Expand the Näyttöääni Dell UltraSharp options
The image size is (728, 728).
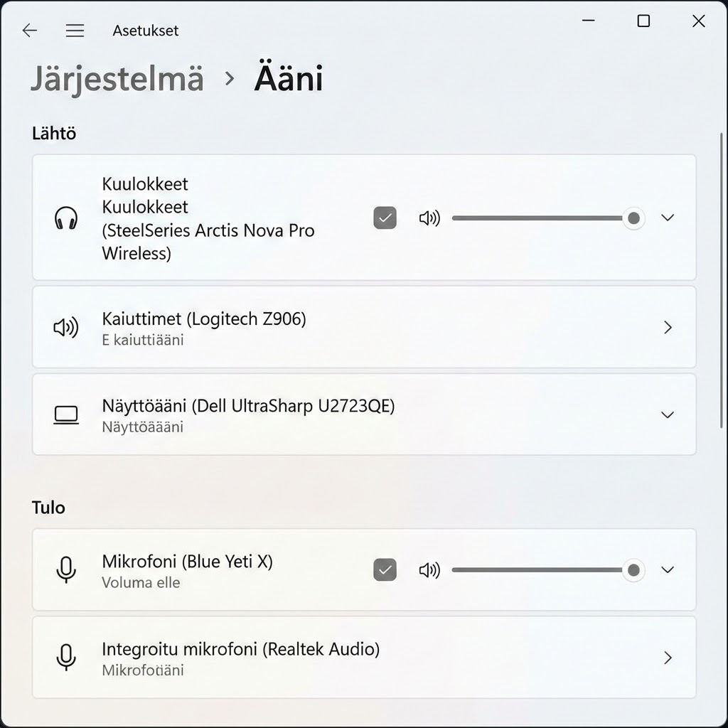[x=668, y=414]
